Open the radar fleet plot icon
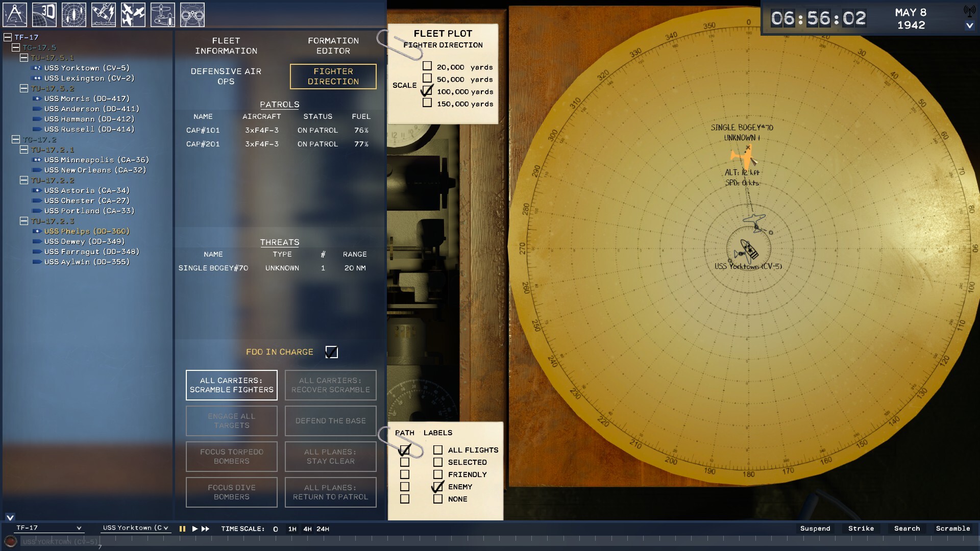980x551 pixels. pyautogui.click(x=74, y=15)
